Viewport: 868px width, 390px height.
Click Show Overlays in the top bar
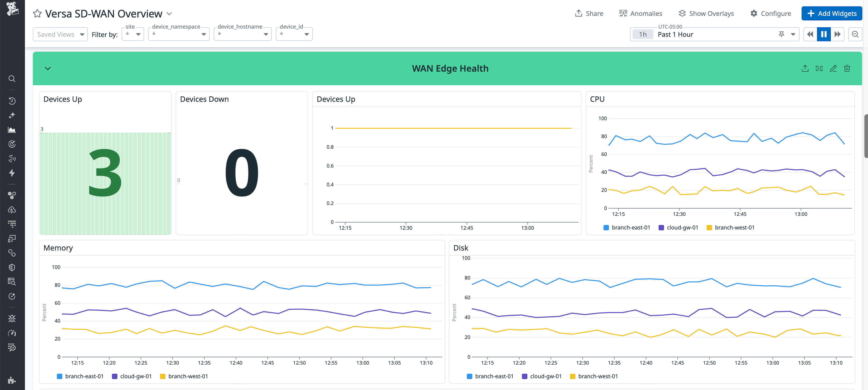point(706,13)
